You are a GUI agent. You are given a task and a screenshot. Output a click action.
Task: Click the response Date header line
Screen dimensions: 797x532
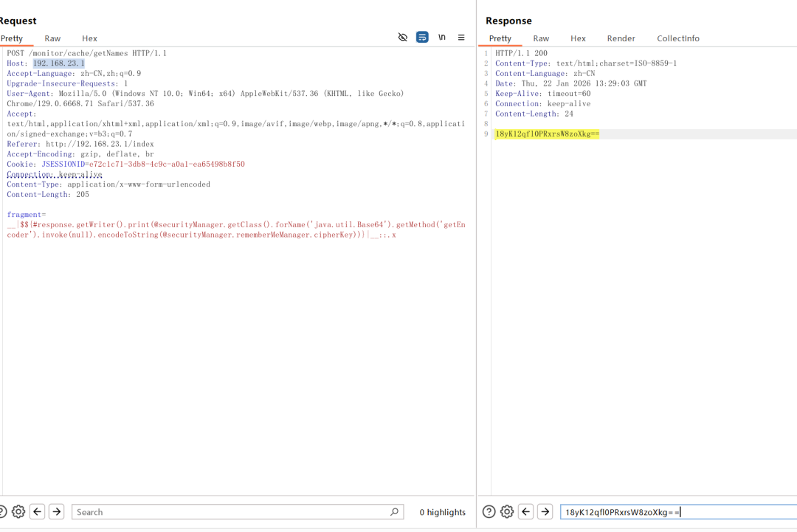pos(570,84)
